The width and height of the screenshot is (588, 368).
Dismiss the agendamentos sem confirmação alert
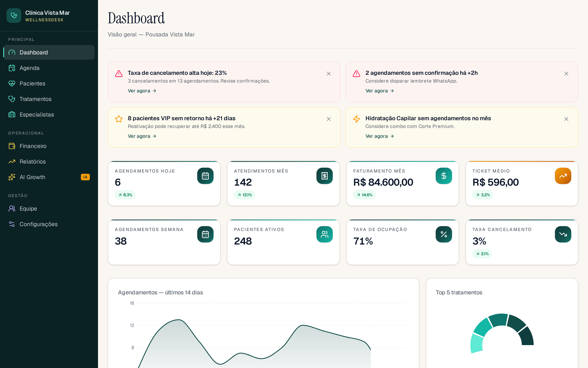coord(566,74)
